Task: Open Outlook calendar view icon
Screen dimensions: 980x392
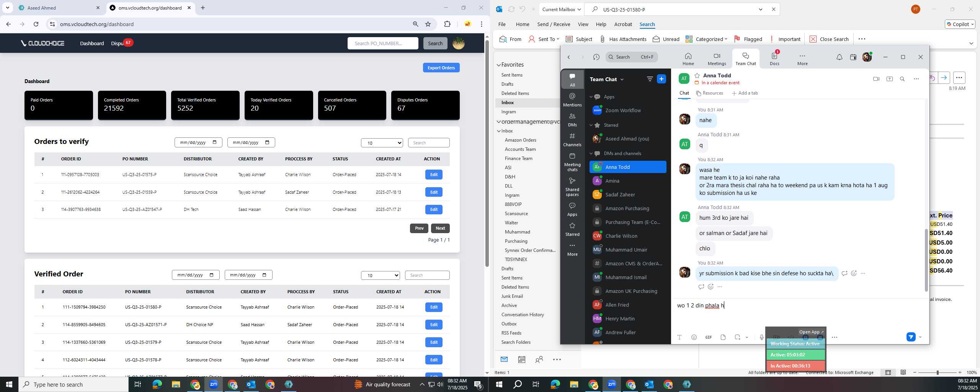Action: click(x=521, y=359)
